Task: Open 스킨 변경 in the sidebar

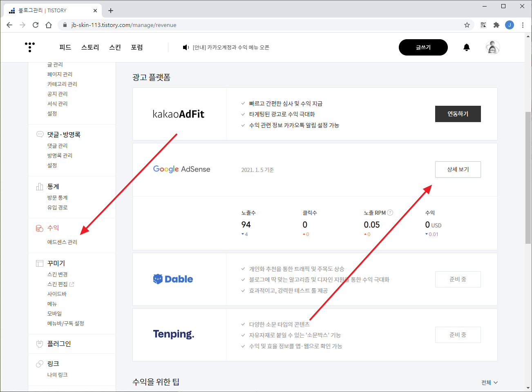Action: (x=58, y=274)
